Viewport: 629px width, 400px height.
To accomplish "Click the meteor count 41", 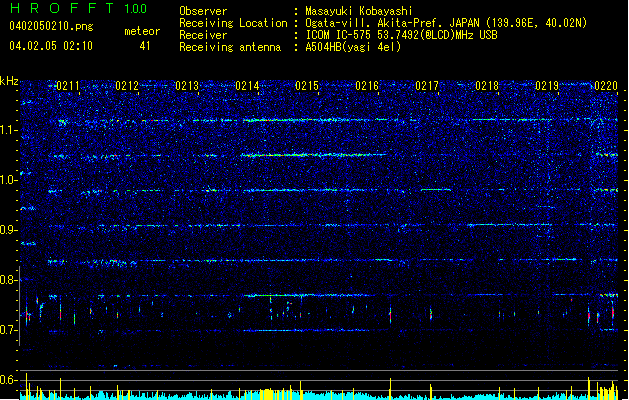I will pyautogui.click(x=145, y=46).
